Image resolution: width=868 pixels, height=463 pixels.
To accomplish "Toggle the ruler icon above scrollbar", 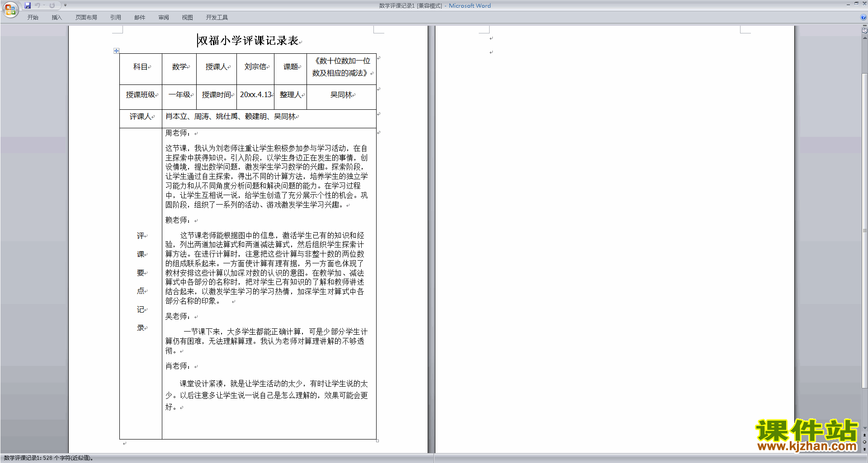I will (864, 31).
